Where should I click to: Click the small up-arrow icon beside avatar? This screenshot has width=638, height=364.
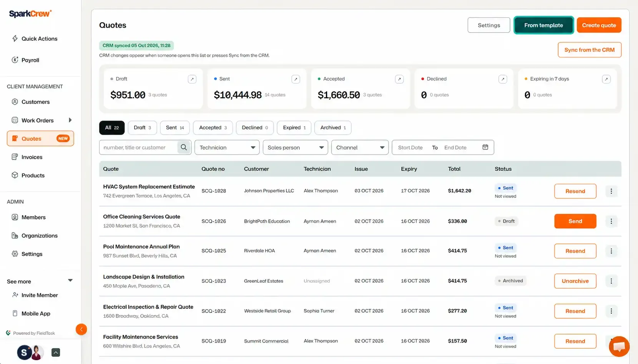[56, 352]
